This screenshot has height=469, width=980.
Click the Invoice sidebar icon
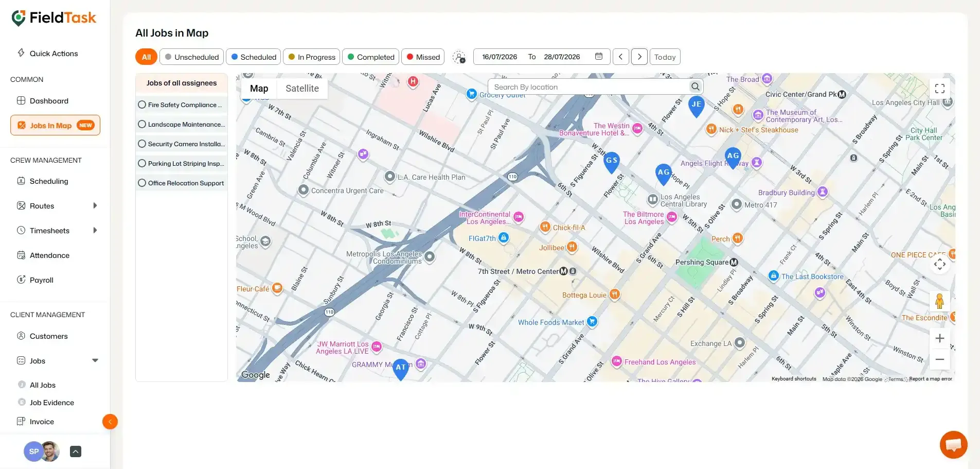[x=21, y=421]
